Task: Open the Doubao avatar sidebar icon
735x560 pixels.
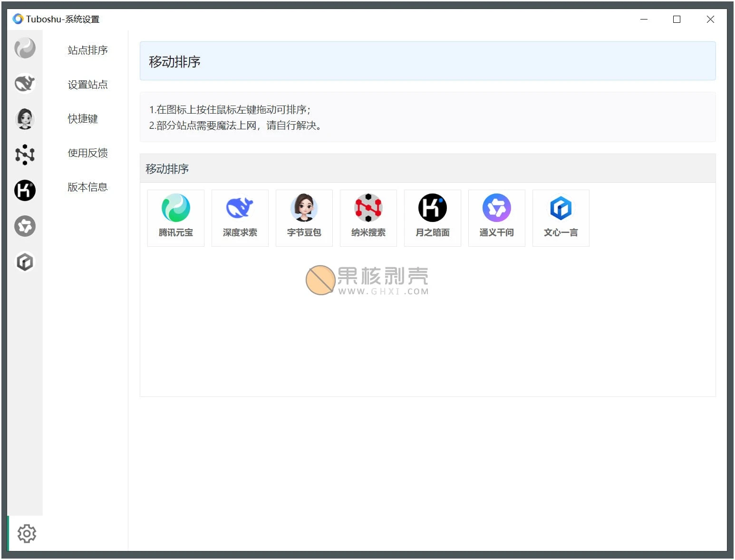Action: pyautogui.click(x=25, y=119)
